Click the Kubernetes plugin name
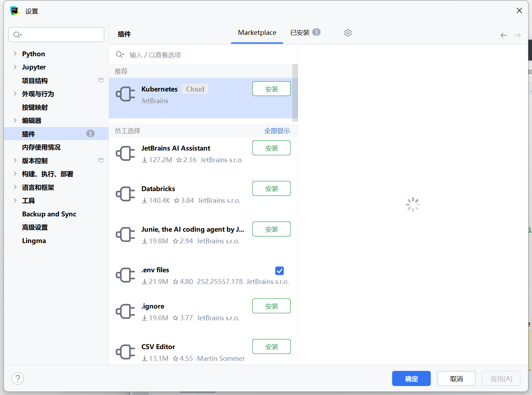The image size is (532, 395). tap(160, 89)
